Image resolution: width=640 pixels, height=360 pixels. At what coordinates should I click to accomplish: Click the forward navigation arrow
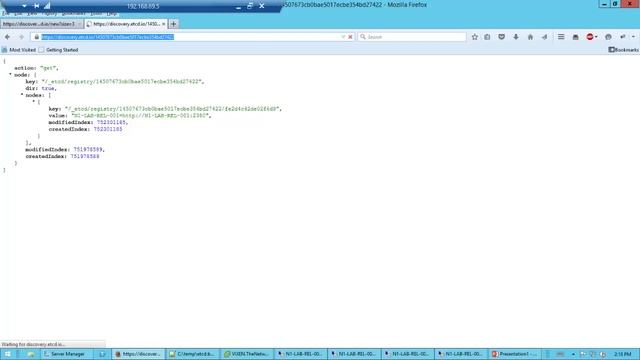pyautogui.click(x=21, y=37)
